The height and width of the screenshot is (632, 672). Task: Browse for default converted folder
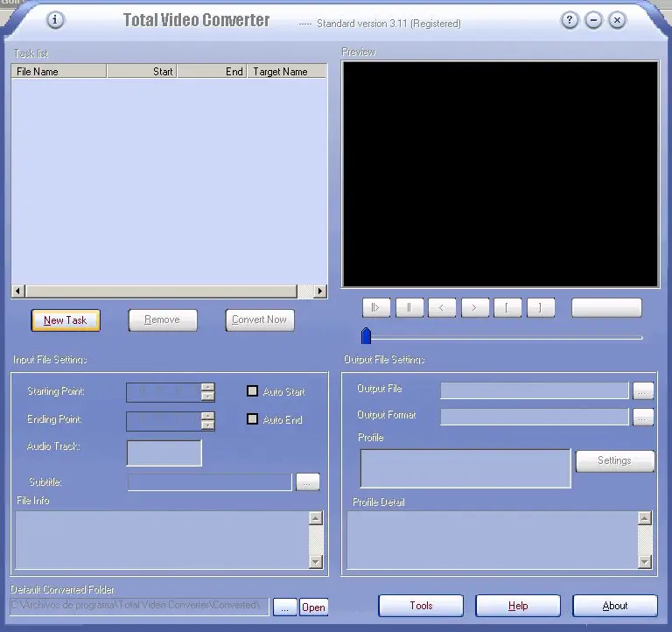point(284,607)
